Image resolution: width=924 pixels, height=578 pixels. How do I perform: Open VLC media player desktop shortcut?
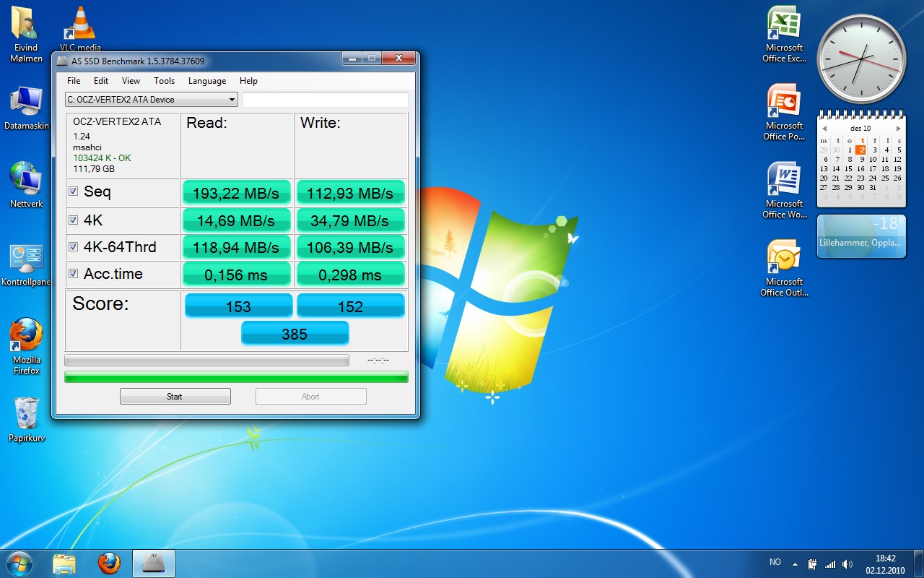[80, 29]
